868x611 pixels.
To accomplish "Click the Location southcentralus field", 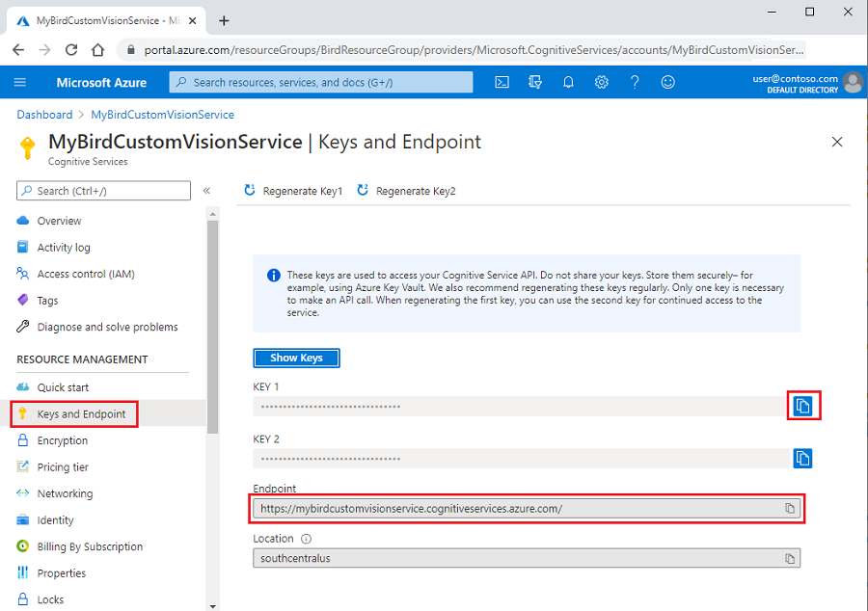I will pyautogui.click(x=527, y=558).
